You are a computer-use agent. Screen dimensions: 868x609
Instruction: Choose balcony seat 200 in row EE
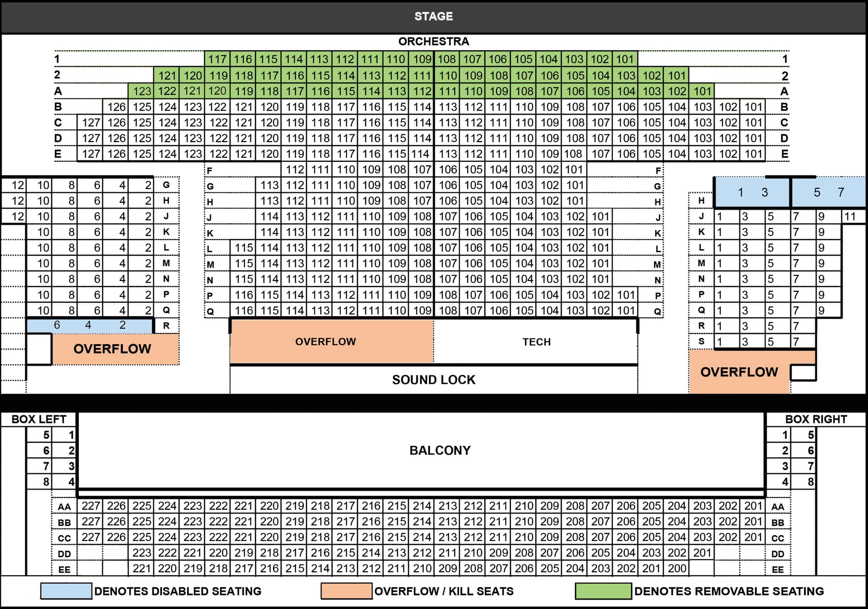(676, 569)
